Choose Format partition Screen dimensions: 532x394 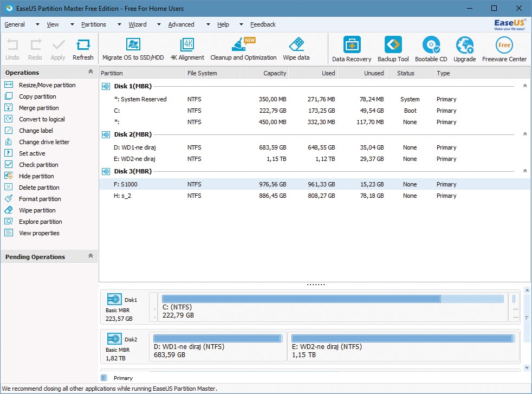coord(40,199)
